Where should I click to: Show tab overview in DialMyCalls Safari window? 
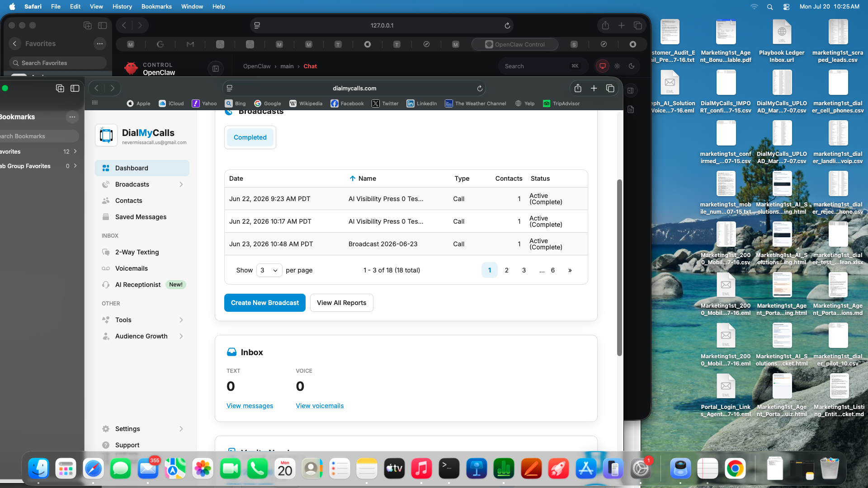(610, 89)
